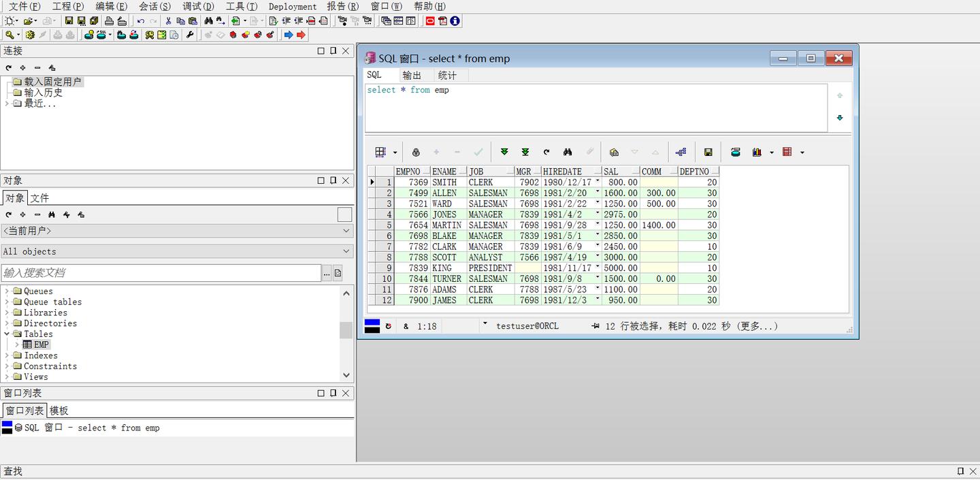
Task: Click Query By Example icon in result toolbar
Action: click(614, 153)
